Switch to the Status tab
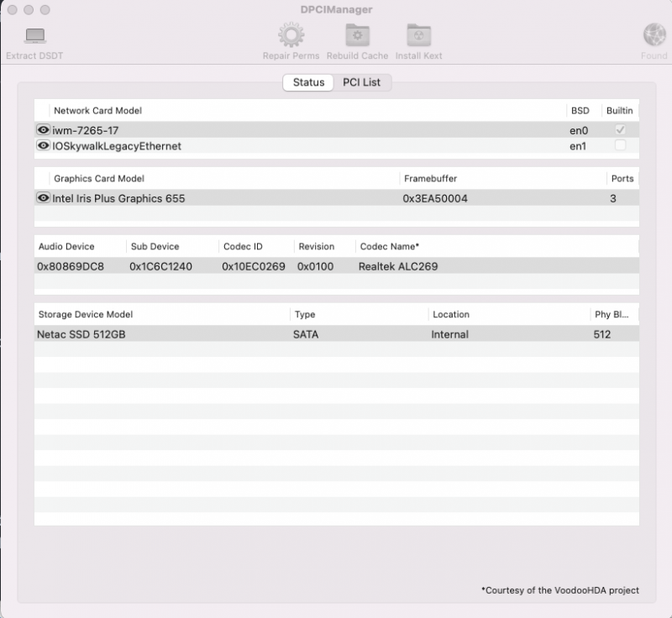 pos(308,82)
